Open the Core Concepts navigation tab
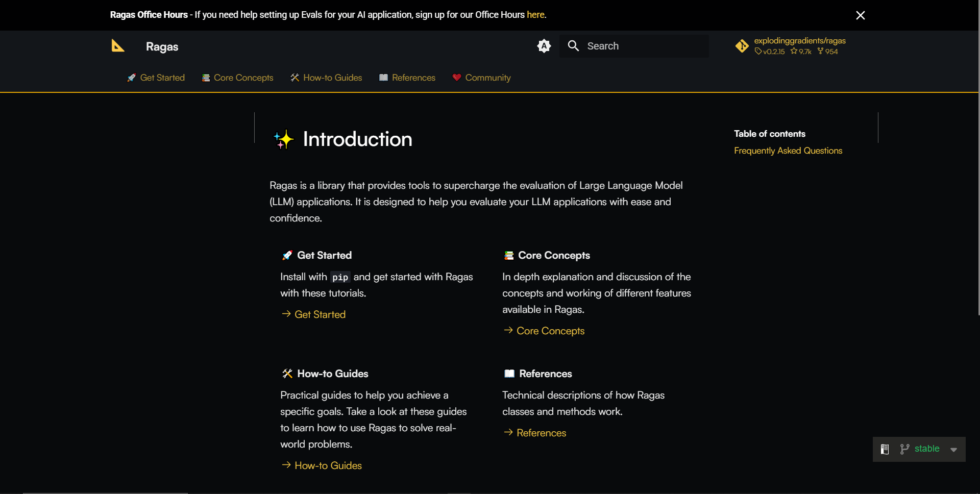Viewport: 980px width, 494px height. pos(237,78)
